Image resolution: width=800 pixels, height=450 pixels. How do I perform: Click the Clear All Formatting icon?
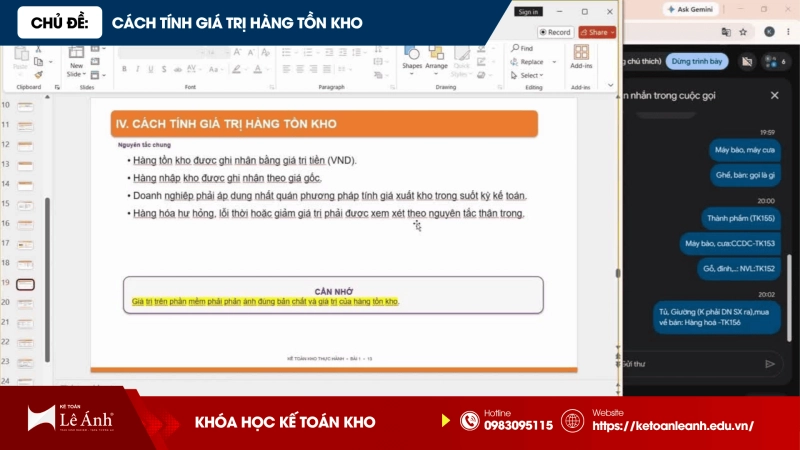tap(265, 52)
